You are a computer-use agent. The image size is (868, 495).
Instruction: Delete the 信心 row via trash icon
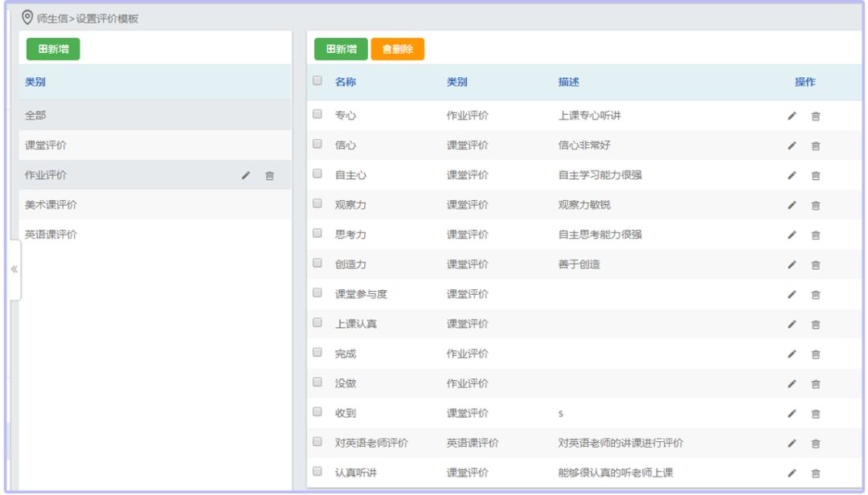[x=816, y=146]
